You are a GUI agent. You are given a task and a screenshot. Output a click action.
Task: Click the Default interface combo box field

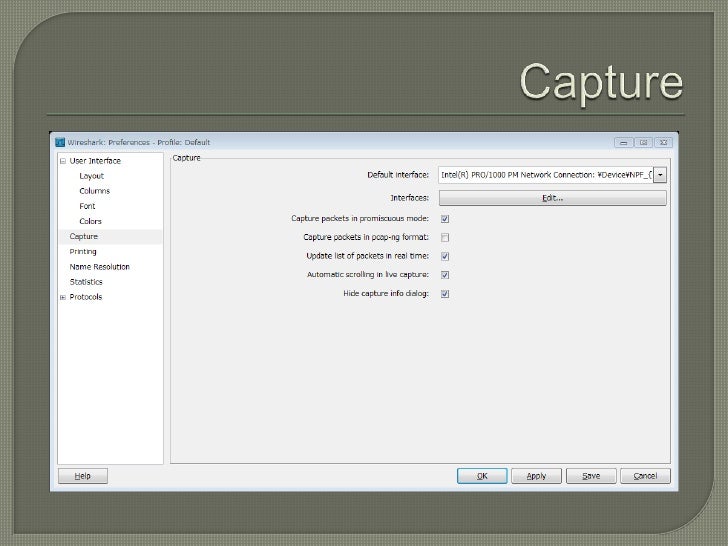pyautogui.click(x=545, y=175)
